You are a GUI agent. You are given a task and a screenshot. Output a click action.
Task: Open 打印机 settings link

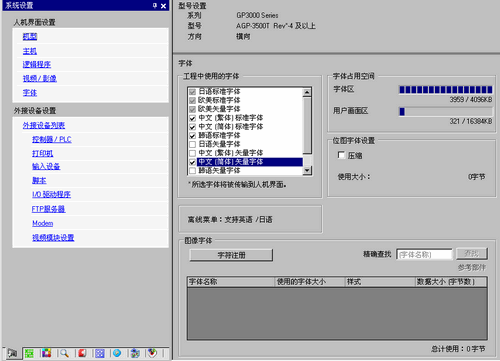[x=42, y=153]
